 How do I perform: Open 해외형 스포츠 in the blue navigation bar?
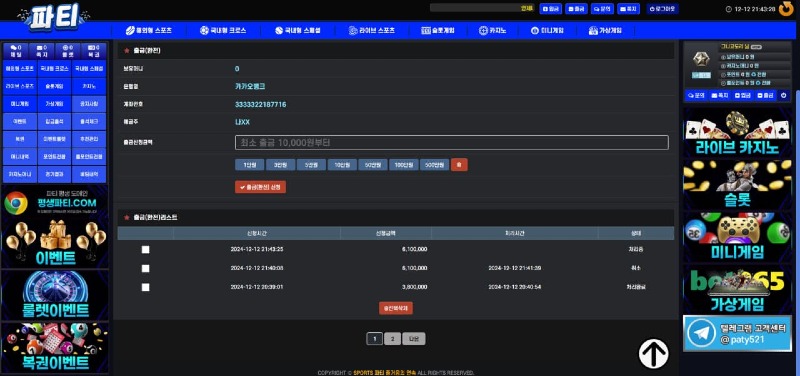(x=148, y=31)
